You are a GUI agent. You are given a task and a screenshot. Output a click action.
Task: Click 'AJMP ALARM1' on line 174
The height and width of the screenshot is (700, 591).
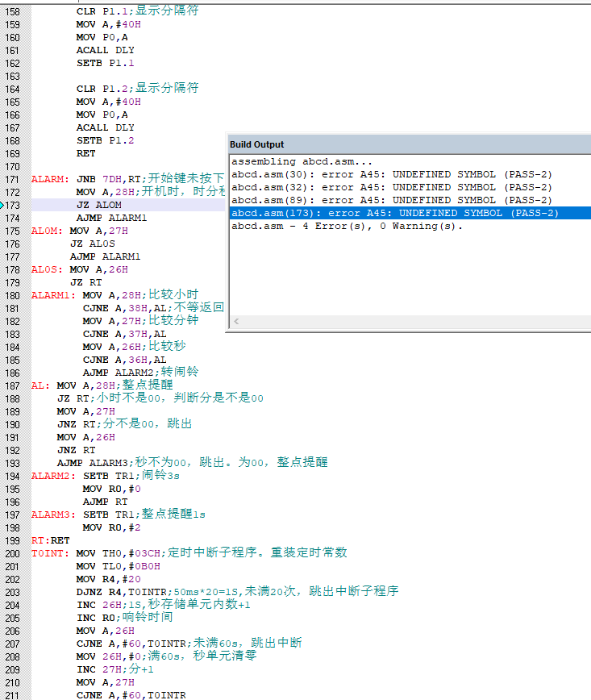click(111, 218)
